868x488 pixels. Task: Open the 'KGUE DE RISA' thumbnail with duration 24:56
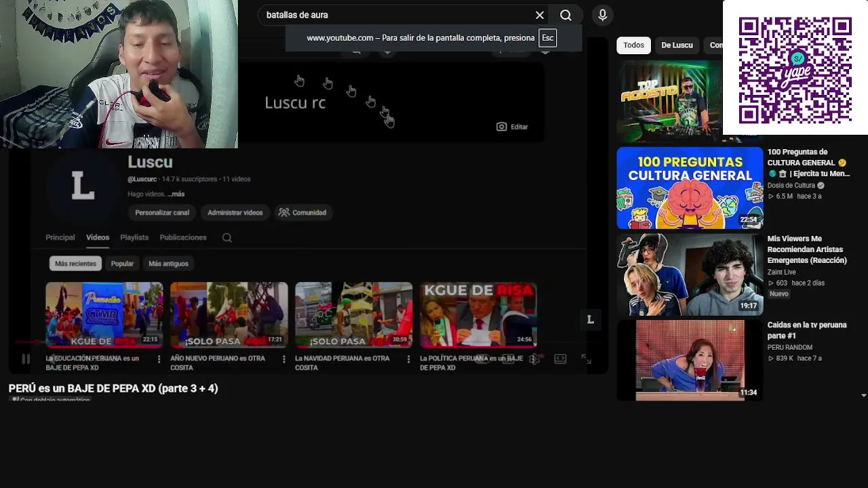479,314
